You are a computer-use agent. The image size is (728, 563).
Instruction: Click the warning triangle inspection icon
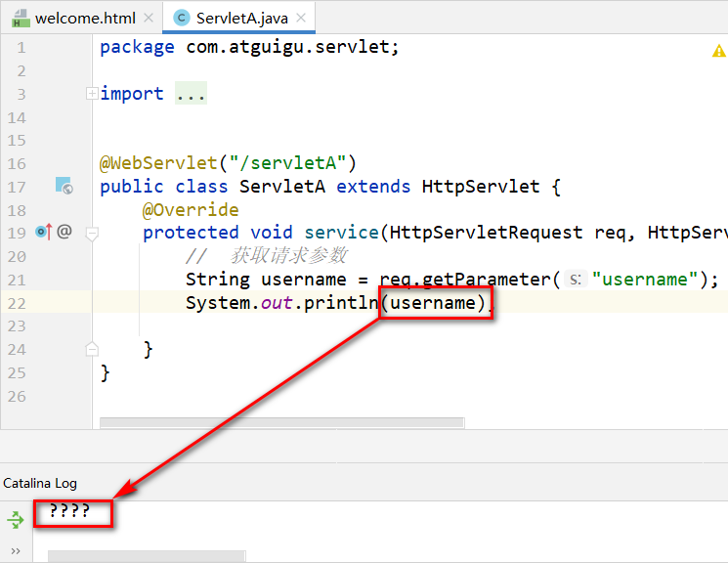(719, 50)
